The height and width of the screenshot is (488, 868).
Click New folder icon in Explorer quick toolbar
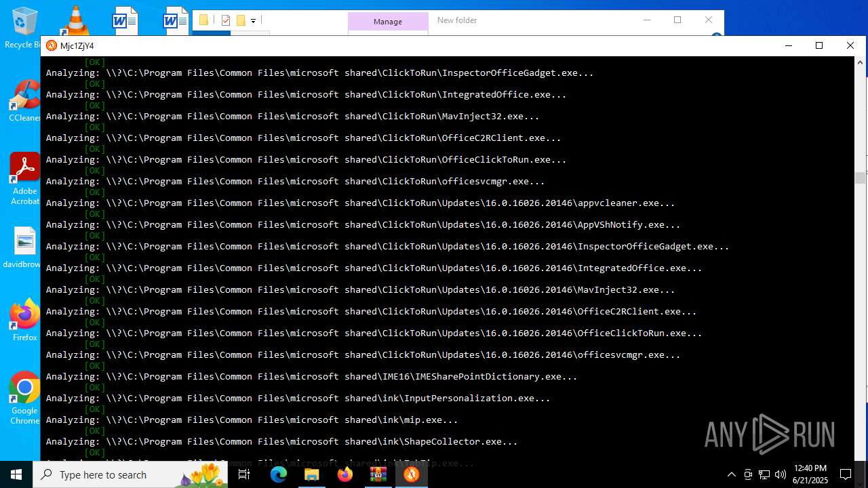point(240,20)
